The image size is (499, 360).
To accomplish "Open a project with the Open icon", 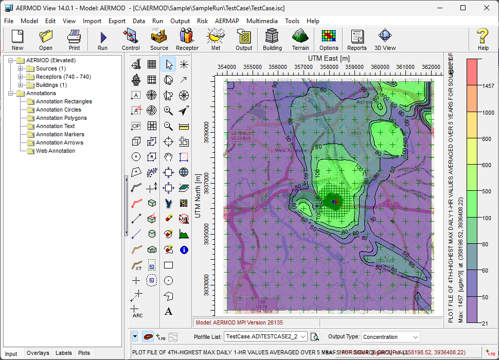I will (x=46, y=40).
